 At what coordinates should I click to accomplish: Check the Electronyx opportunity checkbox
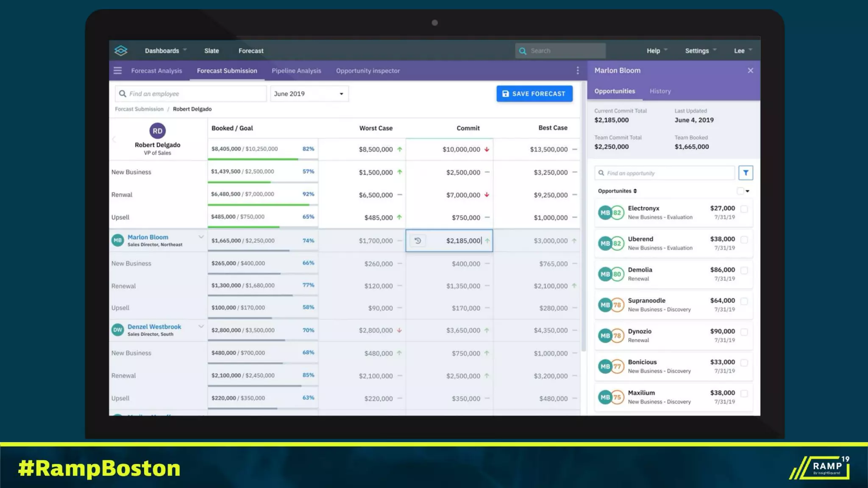744,209
